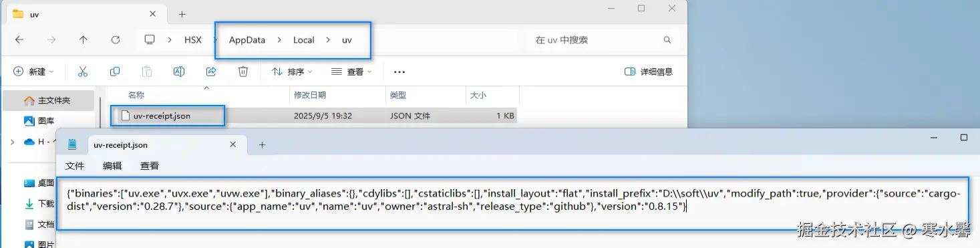Sort by the 修改日期 column header
Screen dimensions: 980x248
[x=310, y=96]
